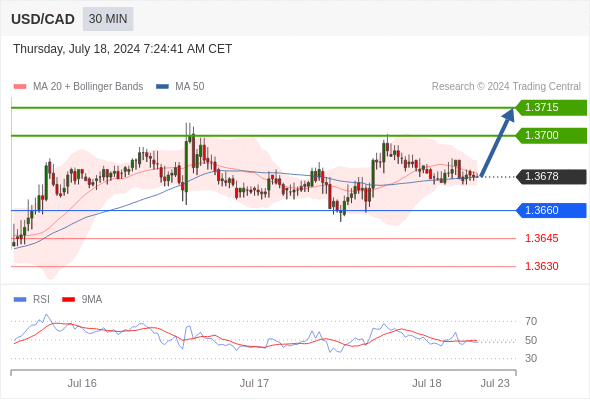Click the 1.3700 resistance price tag
Screen dimensions: 590x400
(x=551, y=135)
